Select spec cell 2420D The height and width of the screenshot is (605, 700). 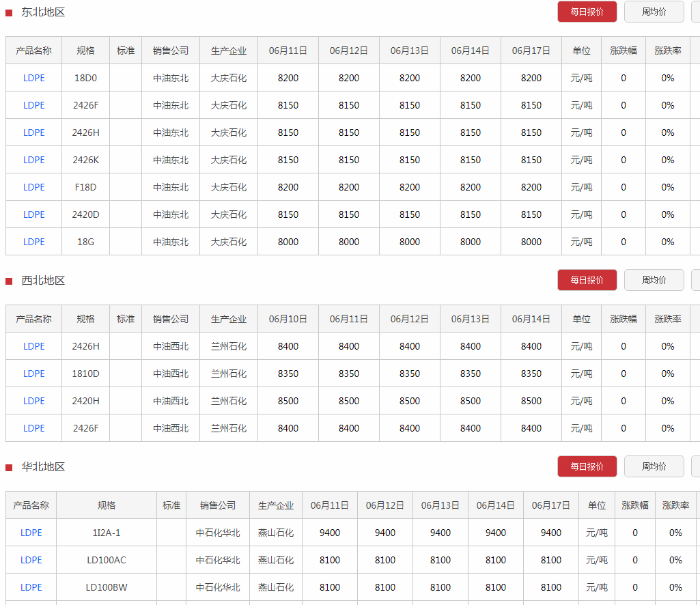pos(86,214)
